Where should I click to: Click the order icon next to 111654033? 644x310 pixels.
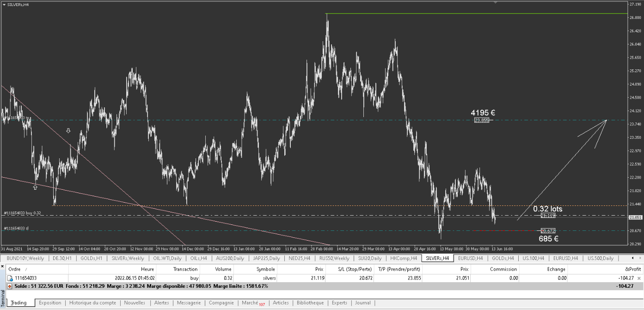point(10,279)
